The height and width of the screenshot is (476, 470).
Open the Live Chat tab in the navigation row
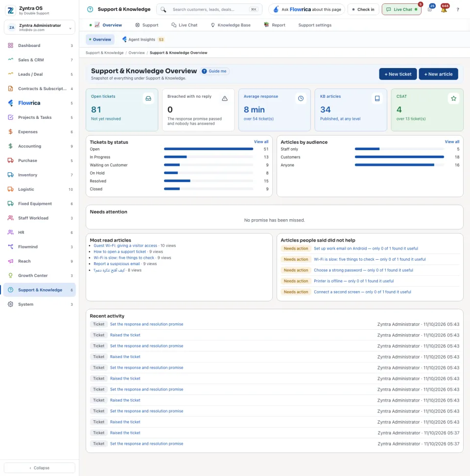[x=185, y=25]
